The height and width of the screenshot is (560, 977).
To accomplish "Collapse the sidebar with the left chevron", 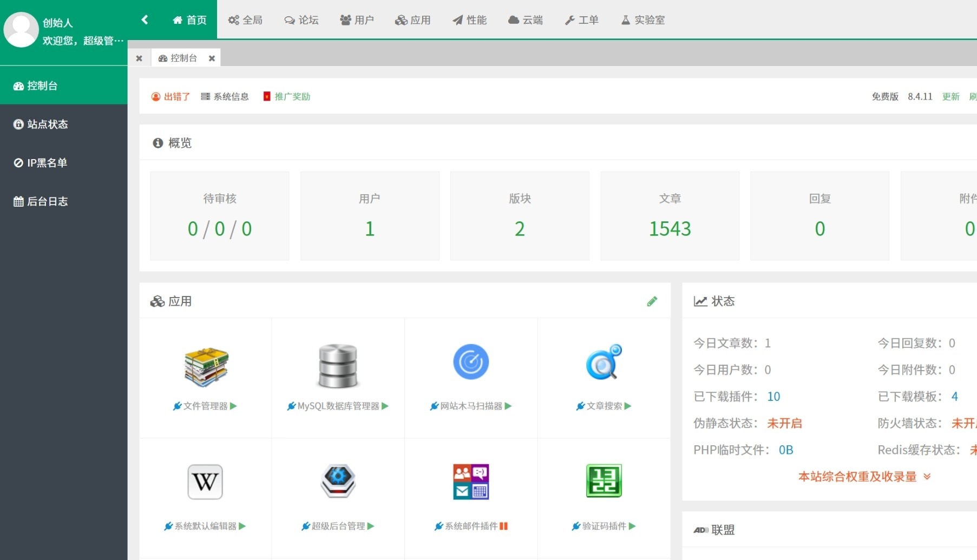I will coord(145,19).
